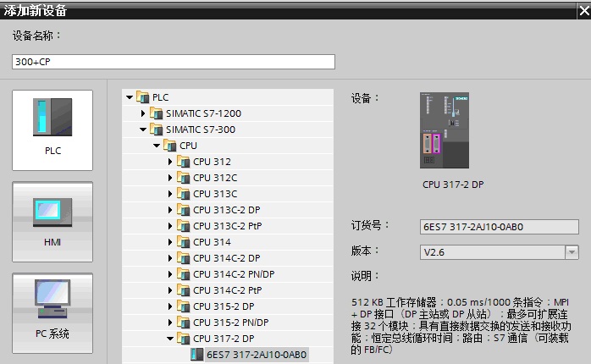
Task: Expand the CPU 314C-2 PN/DP node
Action: [170, 274]
